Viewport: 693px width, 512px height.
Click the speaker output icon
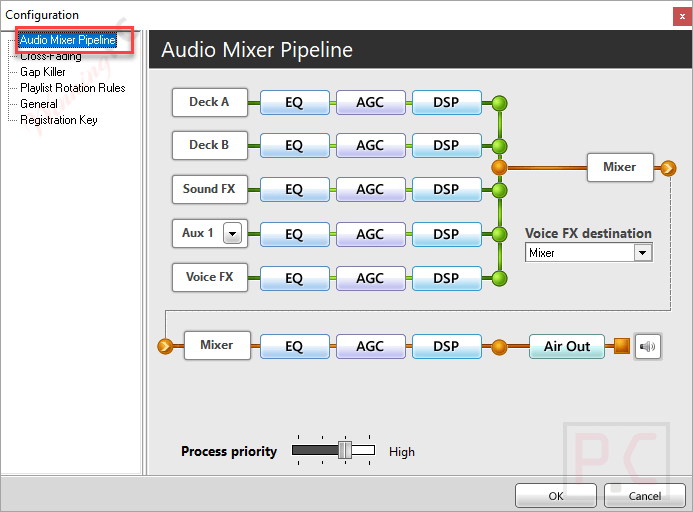[647, 346]
